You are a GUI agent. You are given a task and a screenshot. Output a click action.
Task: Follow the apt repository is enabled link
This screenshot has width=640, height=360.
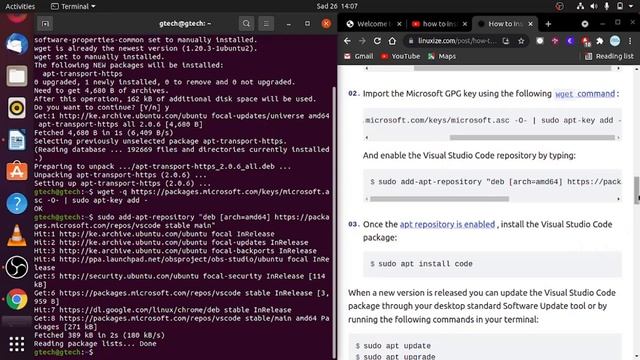(x=447, y=224)
